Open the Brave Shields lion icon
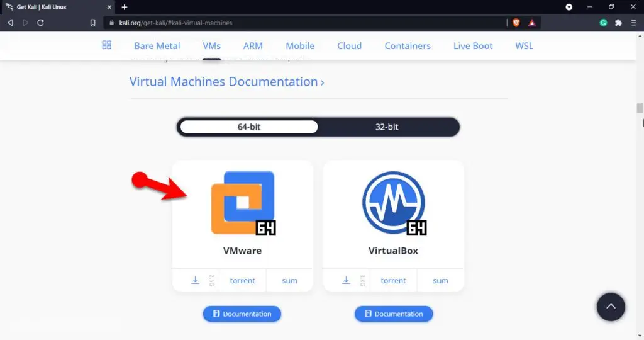 [516, 23]
